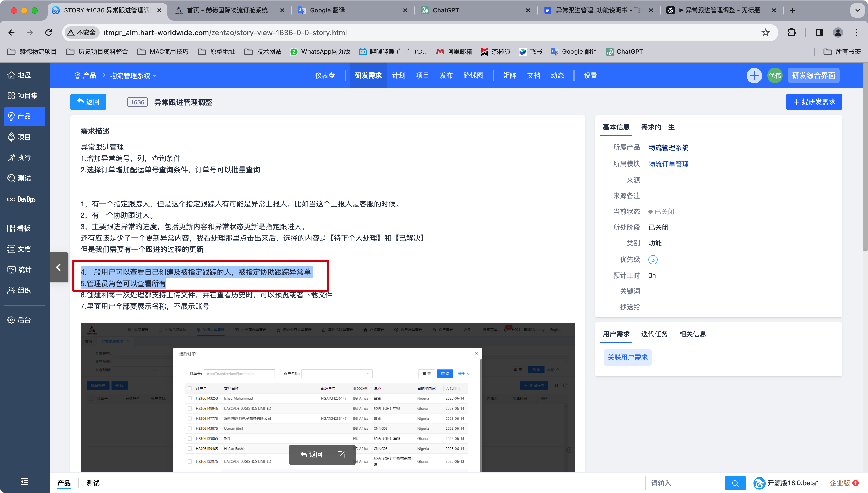Viewport: 868px width, 493px height.
Task: Click the search magnifier button at bottom
Action: click(735, 483)
